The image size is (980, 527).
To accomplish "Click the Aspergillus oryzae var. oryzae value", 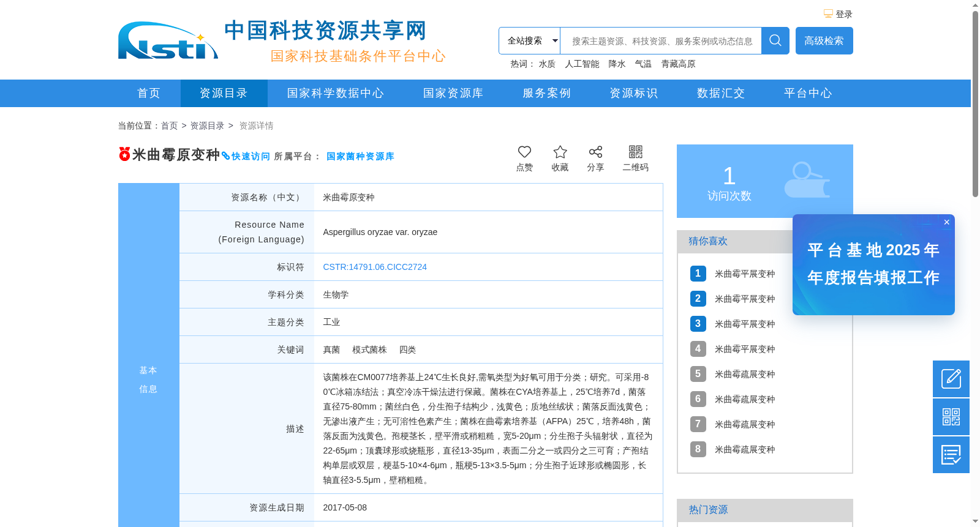I will (x=380, y=232).
